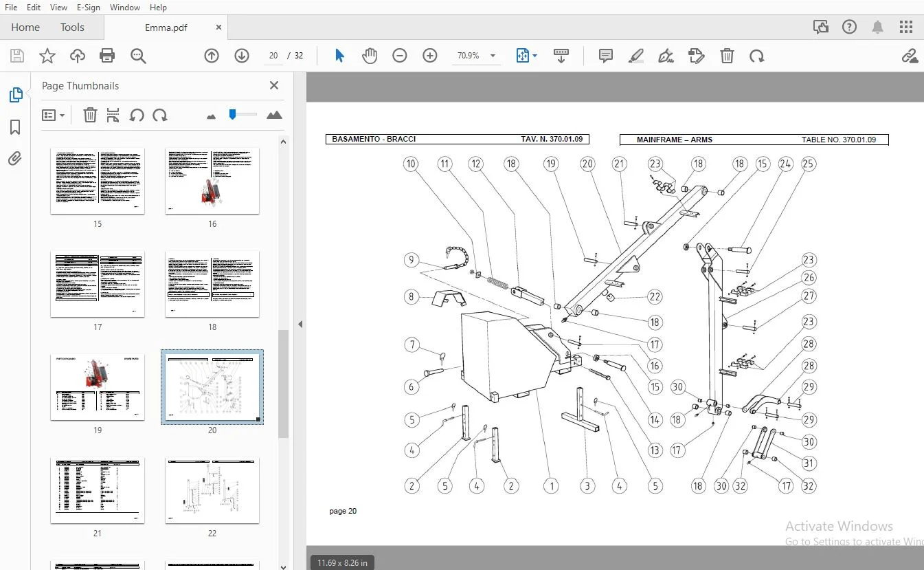Open the Help menu
Viewport: 924px width, 570px height.
click(x=158, y=7)
